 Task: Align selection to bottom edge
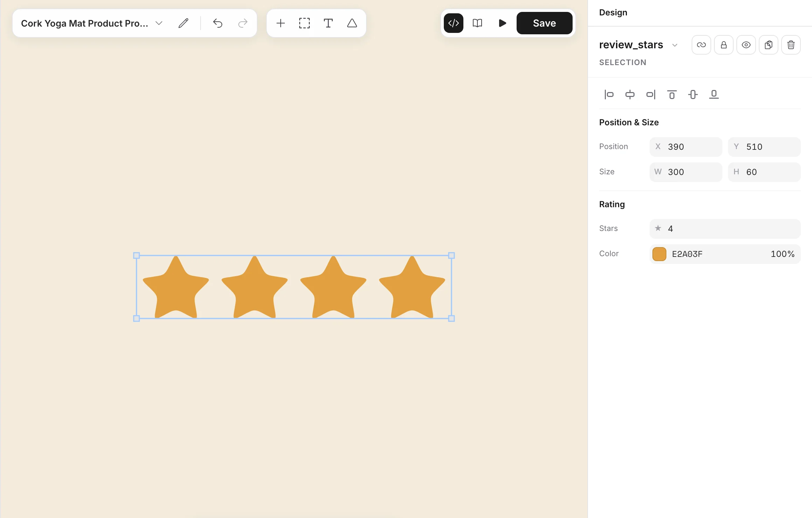pyautogui.click(x=714, y=94)
